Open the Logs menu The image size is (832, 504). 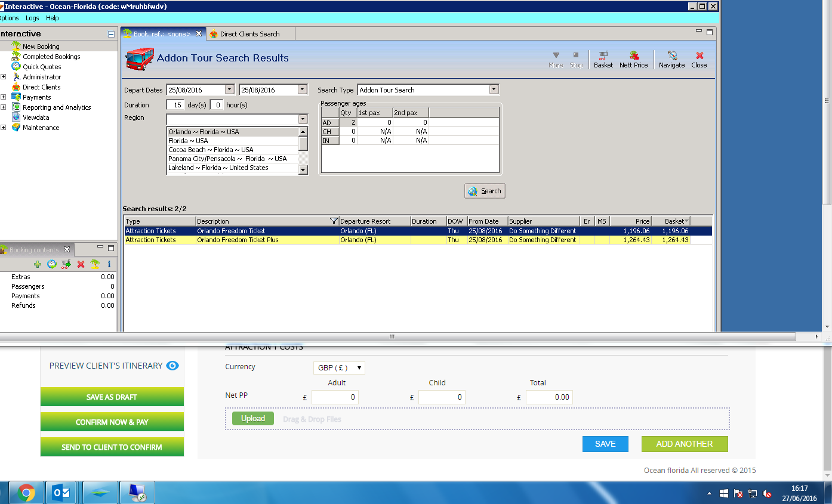click(32, 18)
